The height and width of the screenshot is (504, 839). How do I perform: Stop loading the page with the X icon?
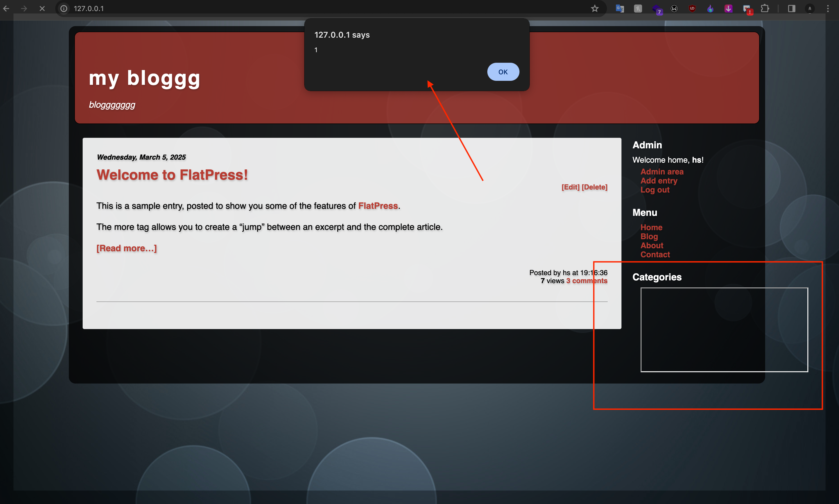42,9
